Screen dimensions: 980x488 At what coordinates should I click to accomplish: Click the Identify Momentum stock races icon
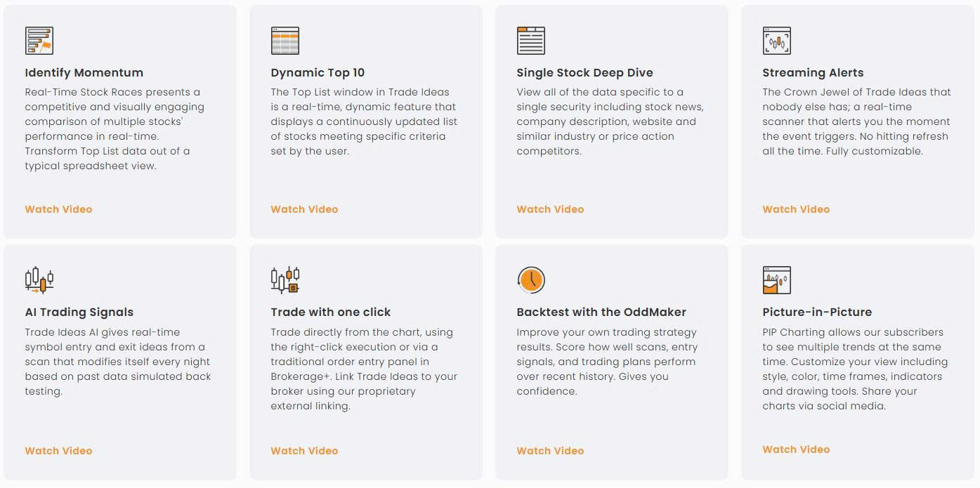[x=39, y=41]
